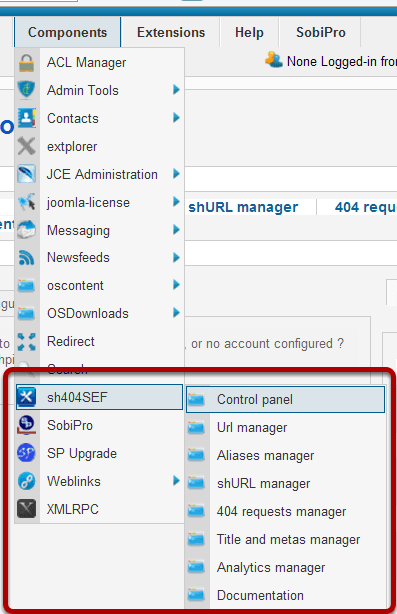Screen dimensions: 397x614
Task: Choose Aliases manager submenu entry
Action: [x=285, y=455]
